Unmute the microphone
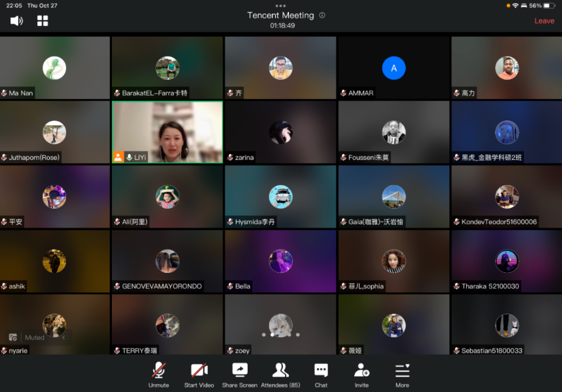562x392 pixels. 158,375
